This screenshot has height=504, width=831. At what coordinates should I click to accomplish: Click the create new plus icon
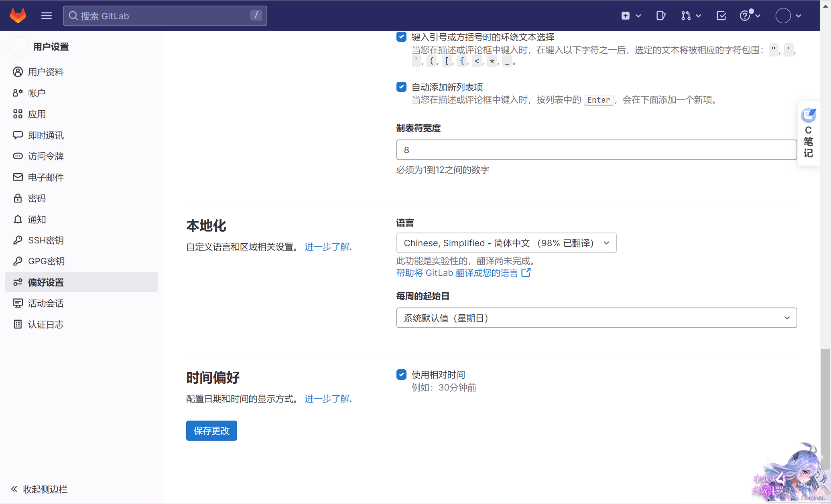coord(630,16)
